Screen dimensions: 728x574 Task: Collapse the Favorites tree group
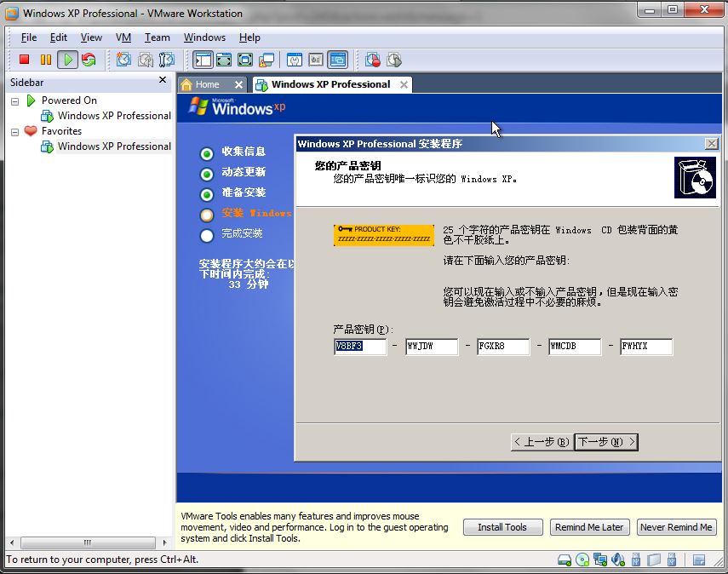(x=14, y=131)
